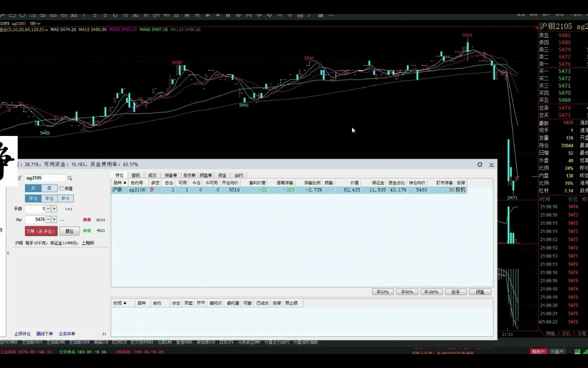The image size is (588, 368).
Task: Switch to the 委托 tab
Action: coord(136,175)
